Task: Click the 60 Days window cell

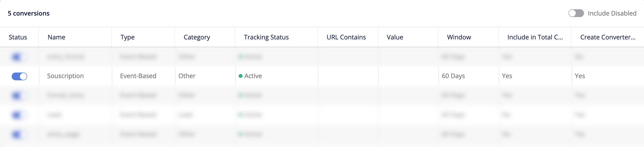Action: point(453,76)
